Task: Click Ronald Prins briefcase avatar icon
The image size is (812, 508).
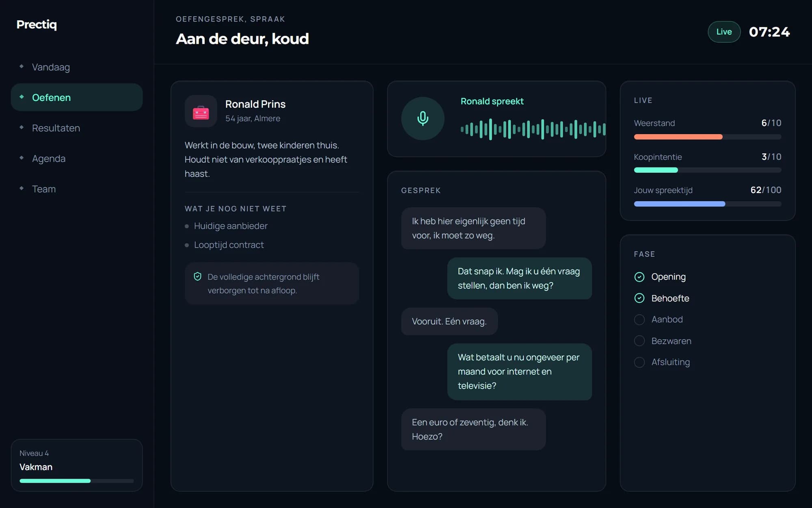Action: point(201,111)
